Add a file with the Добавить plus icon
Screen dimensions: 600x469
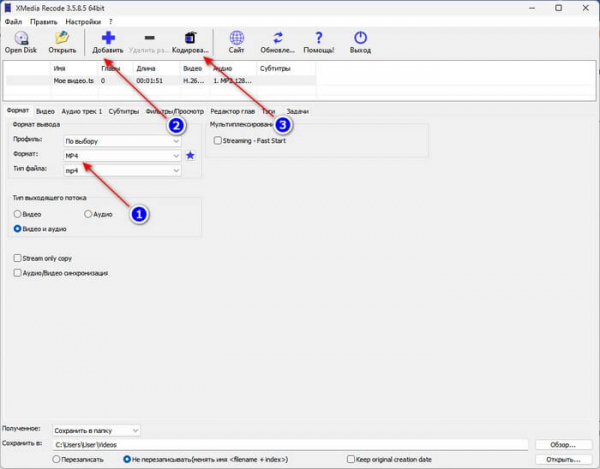tap(108, 38)
